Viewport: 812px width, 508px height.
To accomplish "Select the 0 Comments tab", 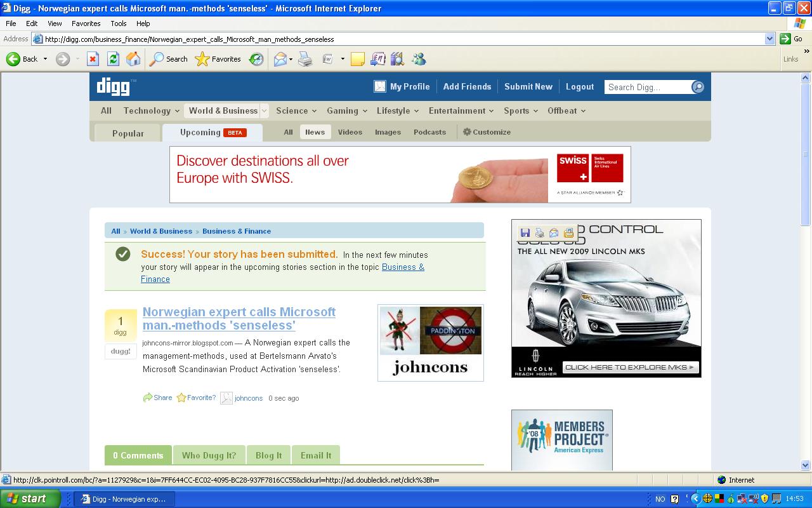I will coord(138,455).
